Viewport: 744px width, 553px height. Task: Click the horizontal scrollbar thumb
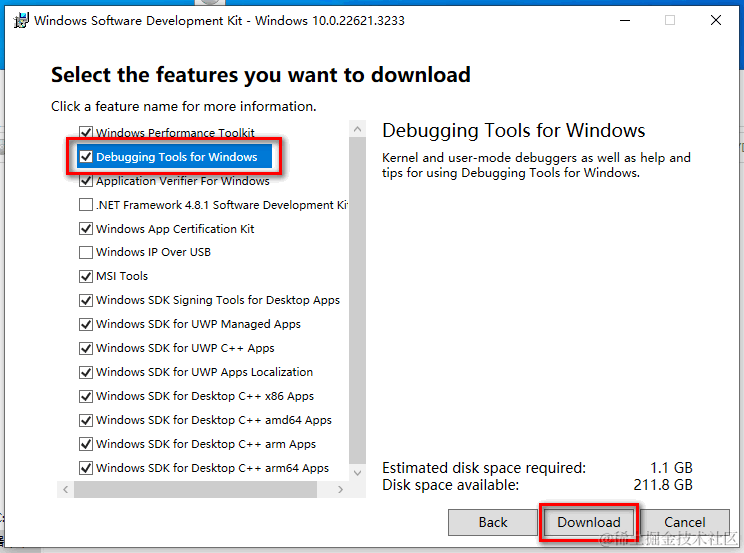(195, 489)
